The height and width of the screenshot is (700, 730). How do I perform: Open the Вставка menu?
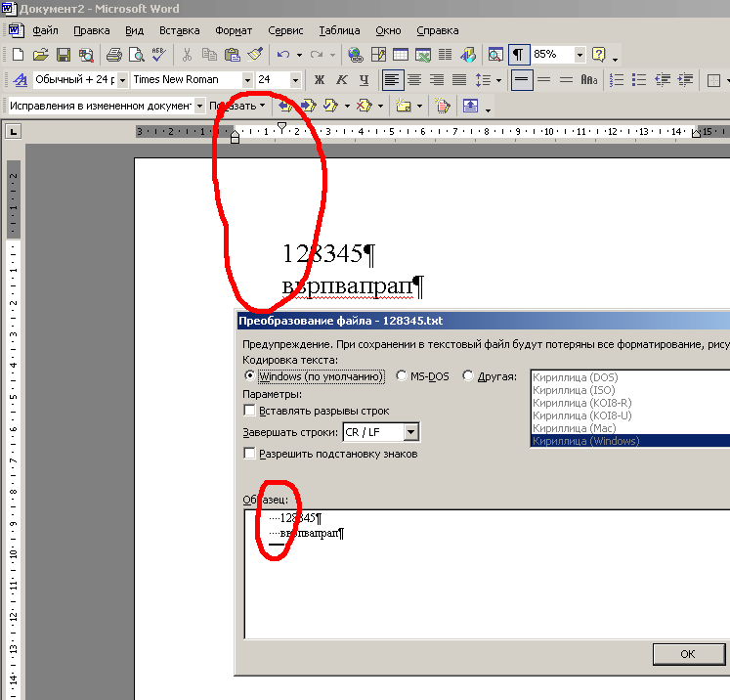tap(179, 30)
